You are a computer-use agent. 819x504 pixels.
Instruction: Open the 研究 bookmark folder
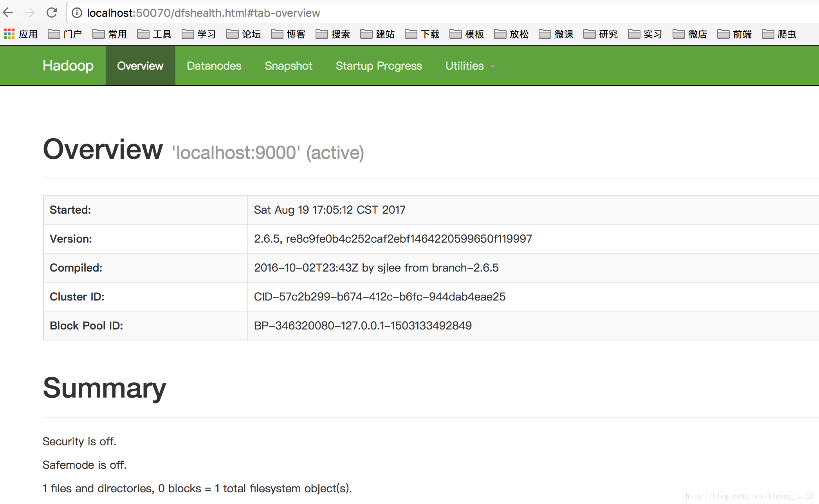tap(601, 34)
